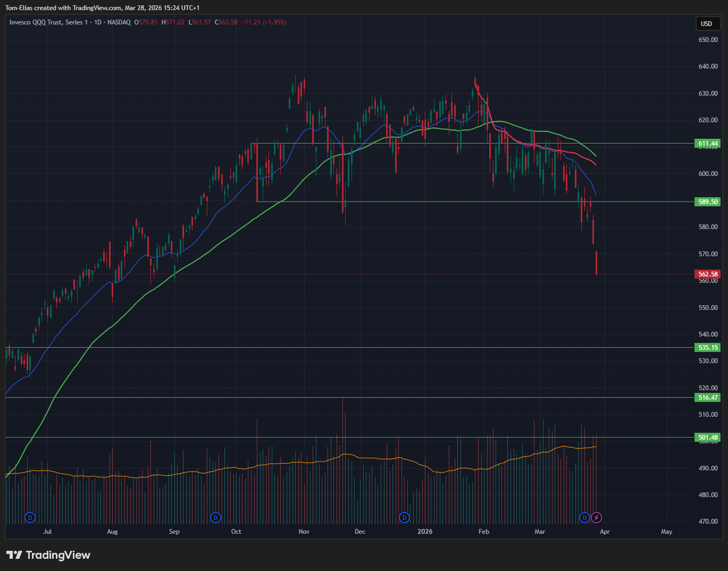Click the open value O570.81
The image size is (728, 571).
146,22
